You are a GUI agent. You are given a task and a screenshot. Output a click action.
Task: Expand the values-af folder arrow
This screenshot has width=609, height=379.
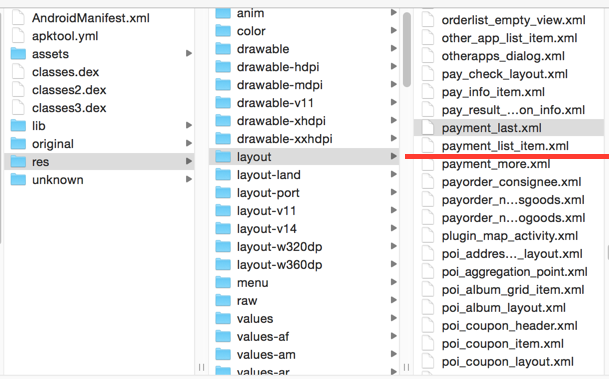click(x=393, y=336)
